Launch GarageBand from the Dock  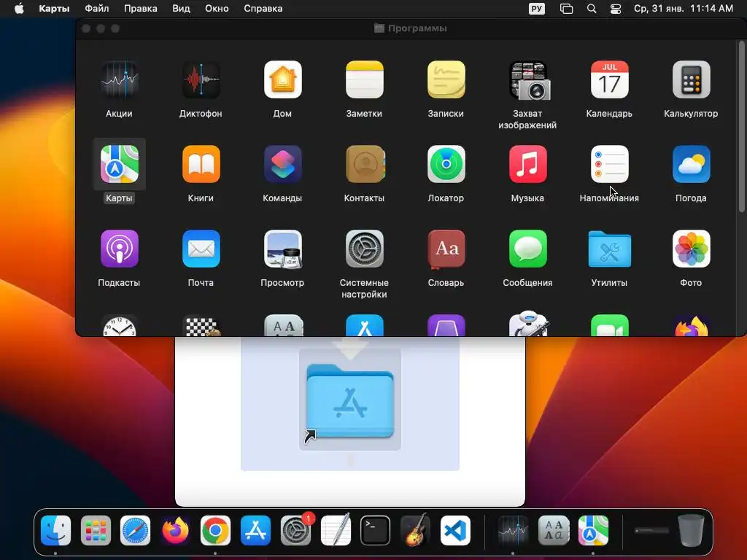(x=415, y=530)
